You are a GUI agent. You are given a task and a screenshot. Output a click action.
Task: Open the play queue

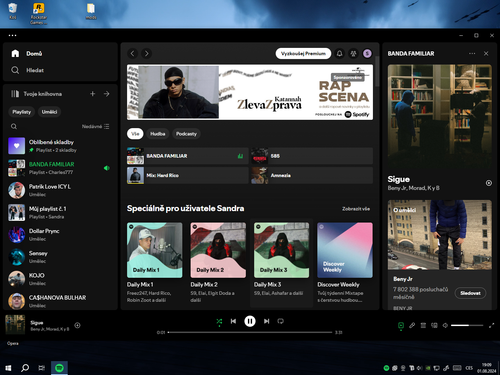[423, 325]
